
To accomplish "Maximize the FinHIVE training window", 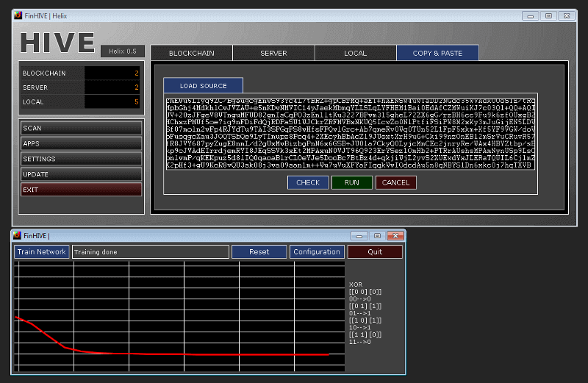I will [377, 235].
